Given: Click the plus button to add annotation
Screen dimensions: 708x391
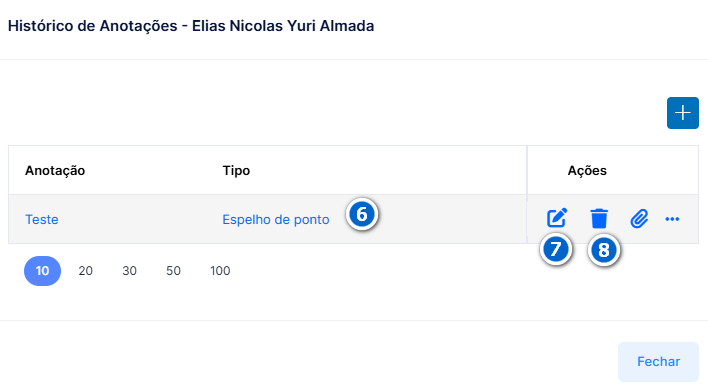Looking at the screenshot, I should tap(683, 113).
